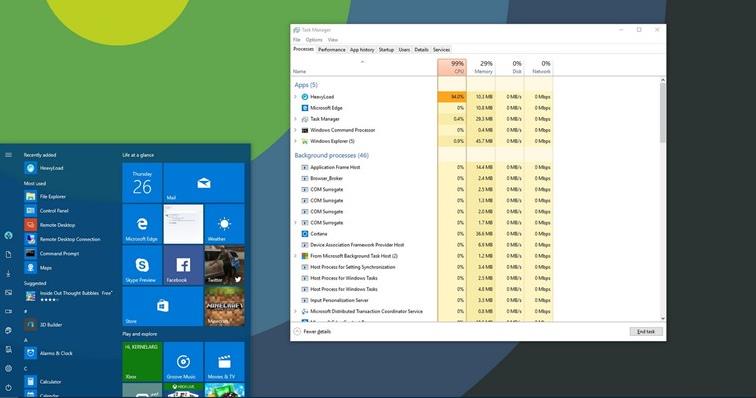Sort processes by Name column header

(364, 68)
